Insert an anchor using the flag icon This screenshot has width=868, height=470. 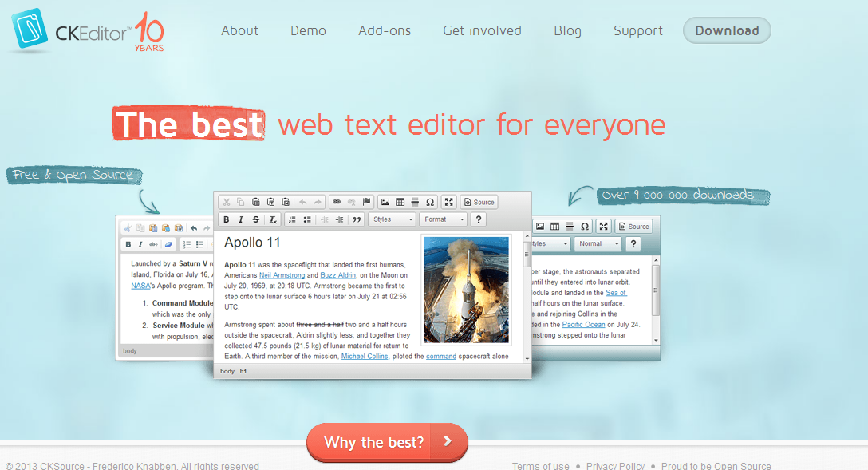[366, 202]
